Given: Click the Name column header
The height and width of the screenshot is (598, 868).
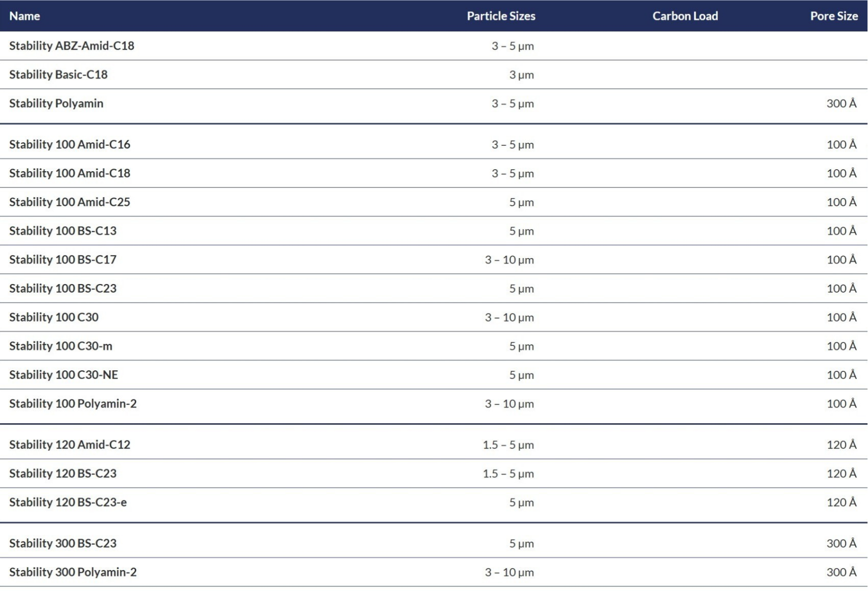Looking at the screenshot, I should pyautogui.click(x=24, y=16).
